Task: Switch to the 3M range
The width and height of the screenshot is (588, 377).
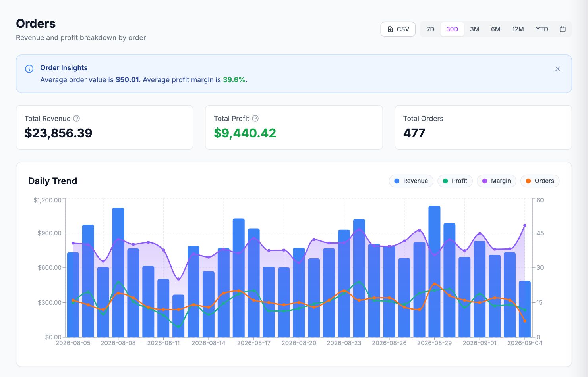Action: pos(474,29)
